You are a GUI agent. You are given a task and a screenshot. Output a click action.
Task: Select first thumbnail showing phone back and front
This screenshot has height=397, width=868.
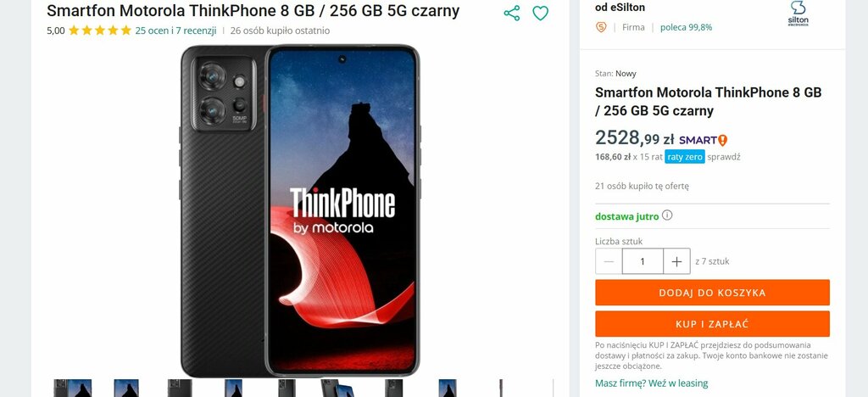[73, 389]
